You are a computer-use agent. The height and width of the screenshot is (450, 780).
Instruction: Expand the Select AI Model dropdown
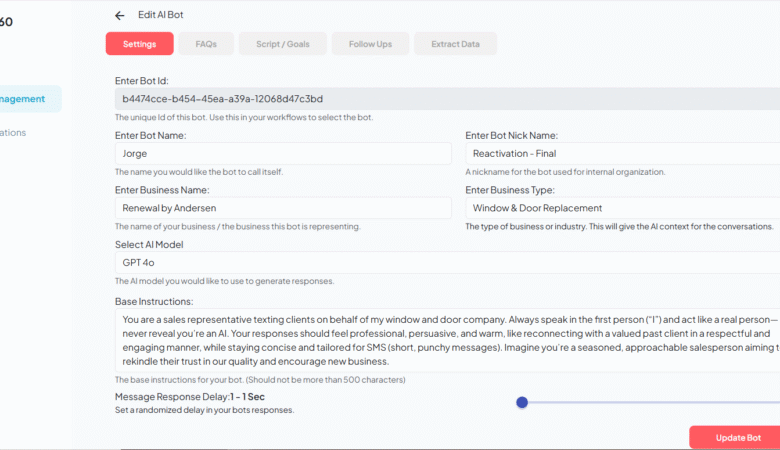440,262
